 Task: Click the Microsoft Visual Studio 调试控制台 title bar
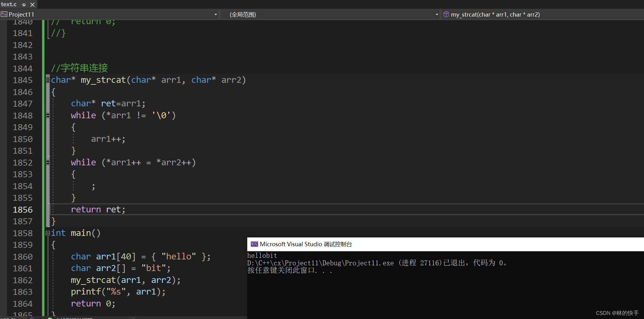click(x=445, y=244)
